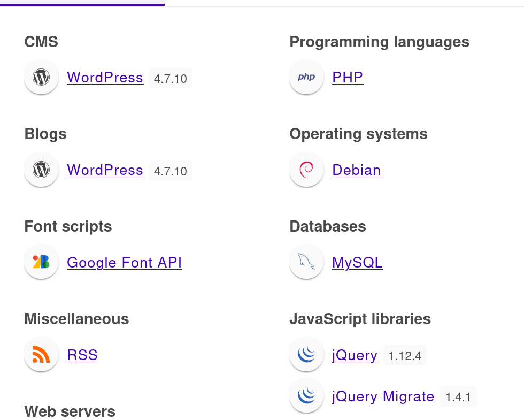Open the RSS link under Miscellaneous
The image size is (524, 420).
point(82,355)
